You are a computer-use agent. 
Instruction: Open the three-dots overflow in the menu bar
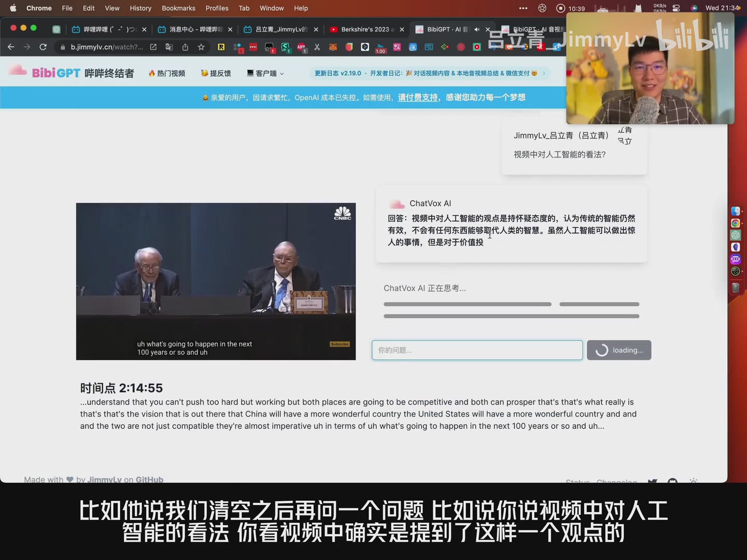pos(523,8)
